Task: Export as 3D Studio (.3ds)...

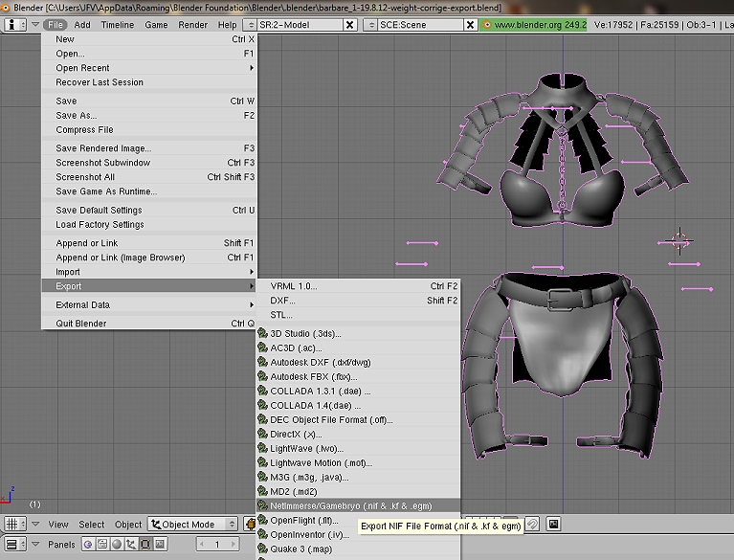Action: pyautogui.click(x=358, y=334)
